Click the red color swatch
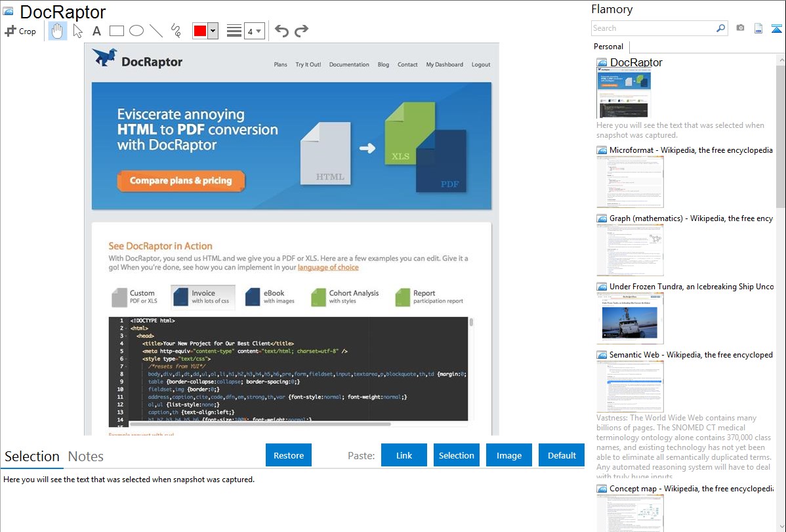This screenshot has height=532, width=786. pos(200,31)
